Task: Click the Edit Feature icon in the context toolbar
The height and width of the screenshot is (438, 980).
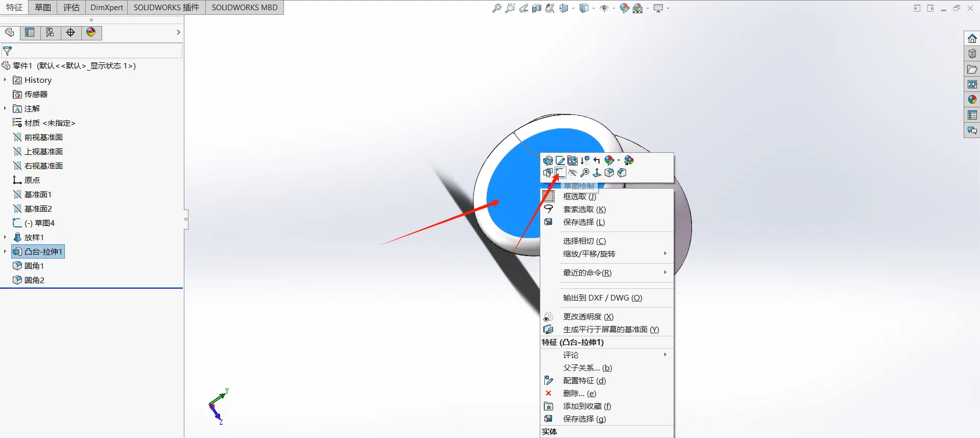Action: 548,160
